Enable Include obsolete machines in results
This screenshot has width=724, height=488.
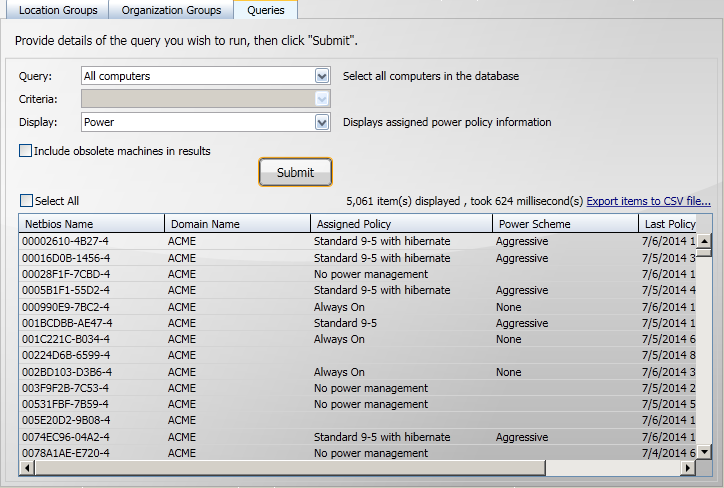[26, 151]
